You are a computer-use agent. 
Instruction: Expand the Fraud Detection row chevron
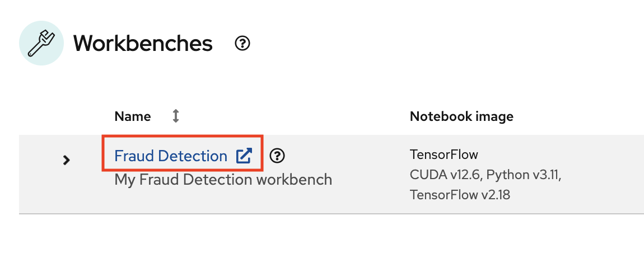(66, 160)
